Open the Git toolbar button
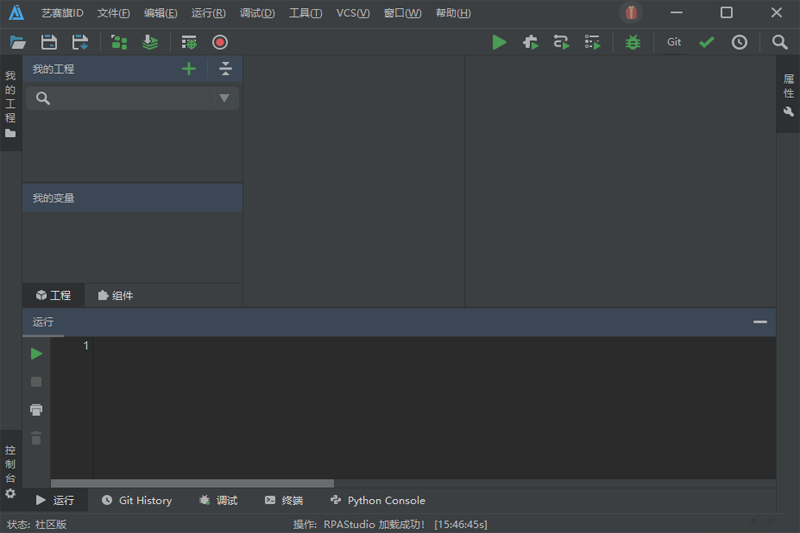Screen dimensions: 800x533 674,42
